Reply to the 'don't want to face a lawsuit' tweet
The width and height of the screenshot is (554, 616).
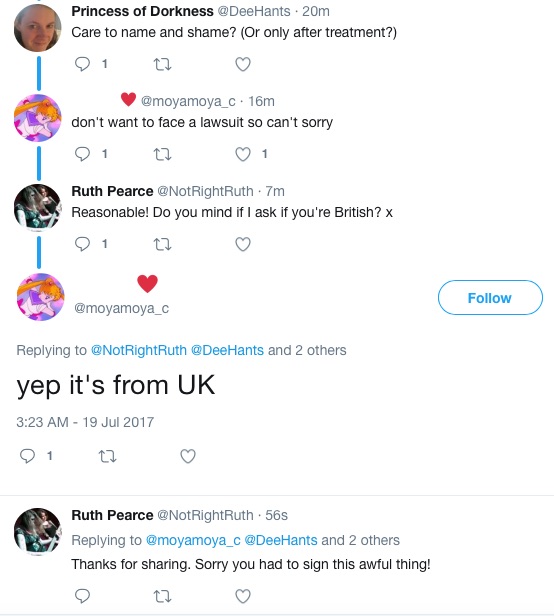(83, 154)
